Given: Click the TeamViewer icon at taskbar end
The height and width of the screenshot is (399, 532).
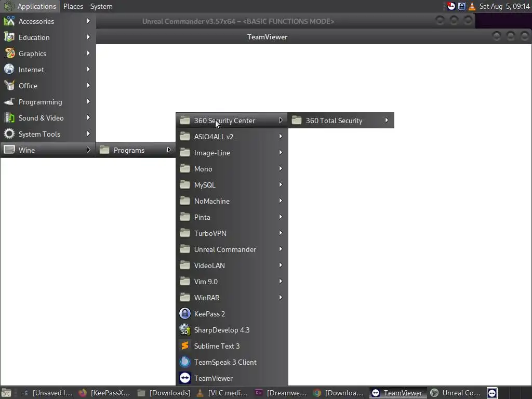Looking at the screenshot, I should point(493,393).
